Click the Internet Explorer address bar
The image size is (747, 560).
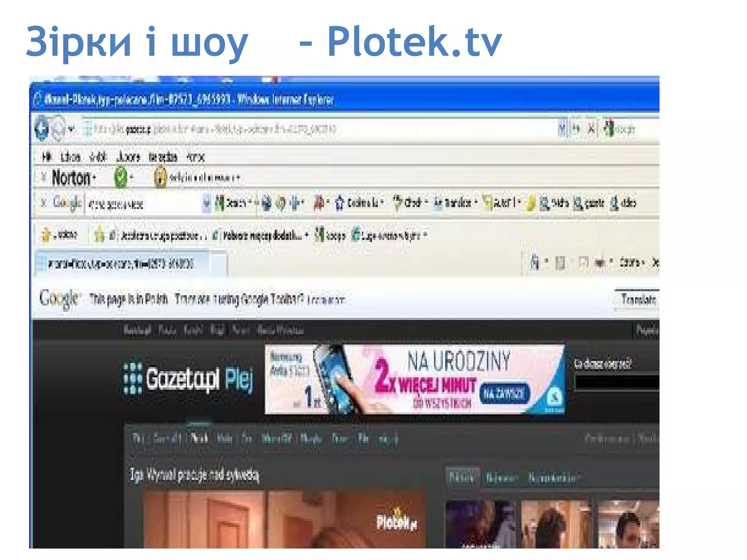pos(321,129)
